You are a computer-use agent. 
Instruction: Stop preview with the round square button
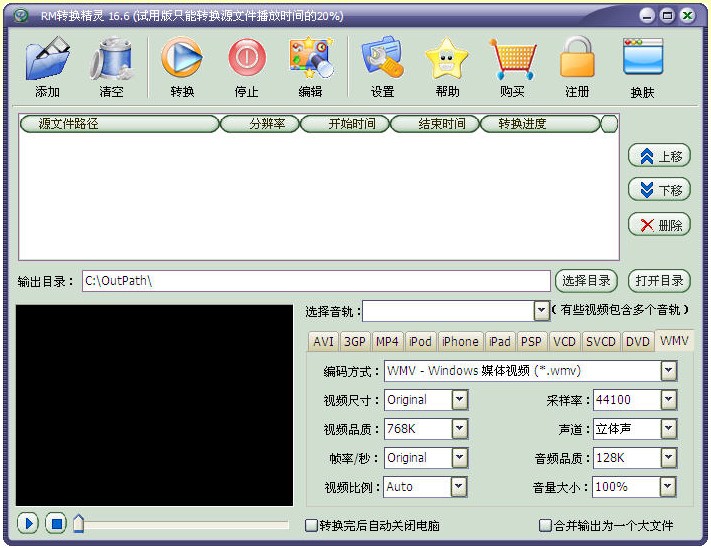pos(56,524)
